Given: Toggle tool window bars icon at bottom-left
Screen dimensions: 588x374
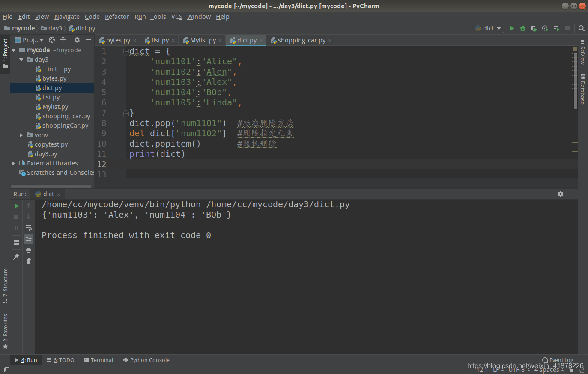Looking at the screenshot, I should (x=6, y=370).
